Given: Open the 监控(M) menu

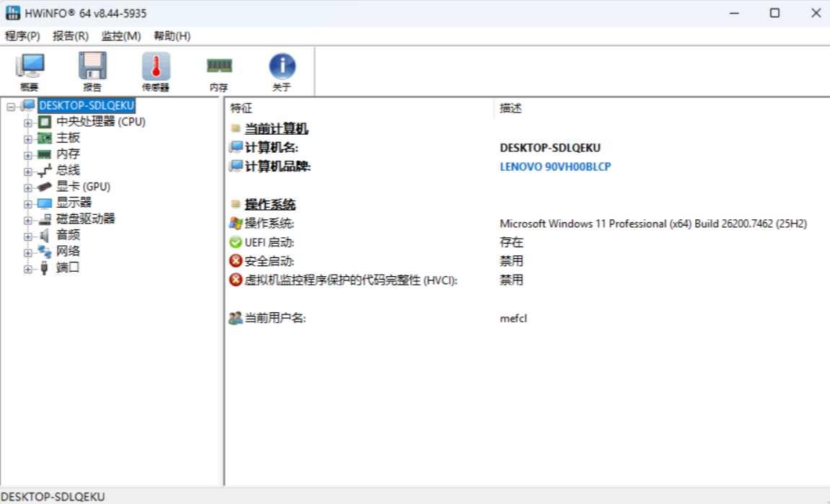Looking at the screenshot, I should tap(121, 36).
